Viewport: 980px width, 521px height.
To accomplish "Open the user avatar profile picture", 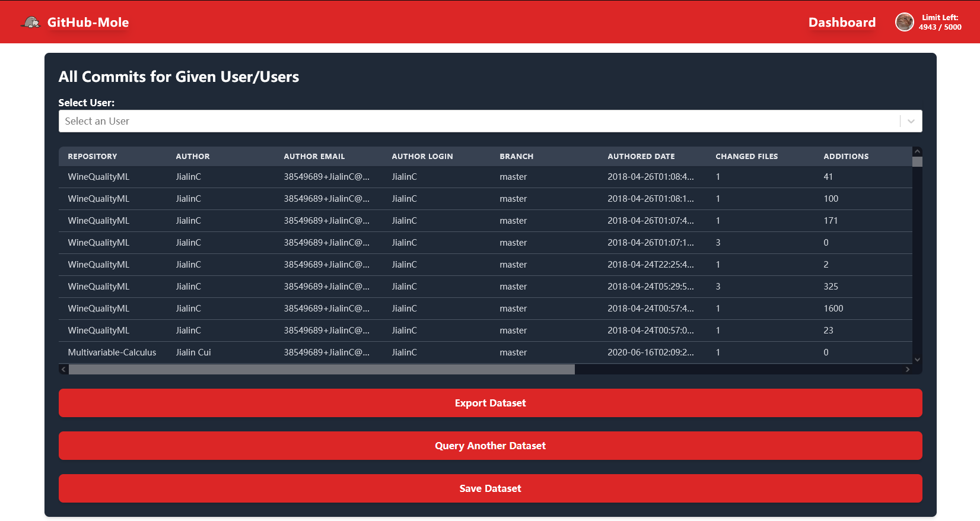I will click(904, 23).
